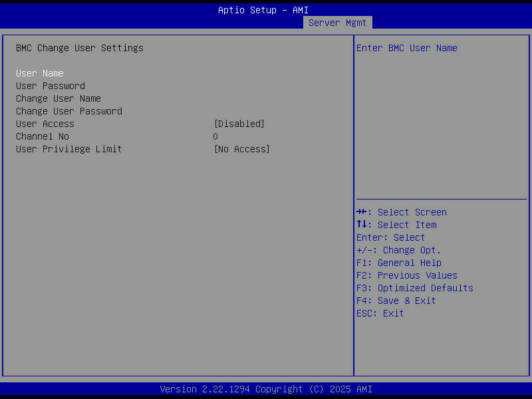Open Change User Password option
The width and height of the screenshot is (532, 399).
click(x=69, y=111)
